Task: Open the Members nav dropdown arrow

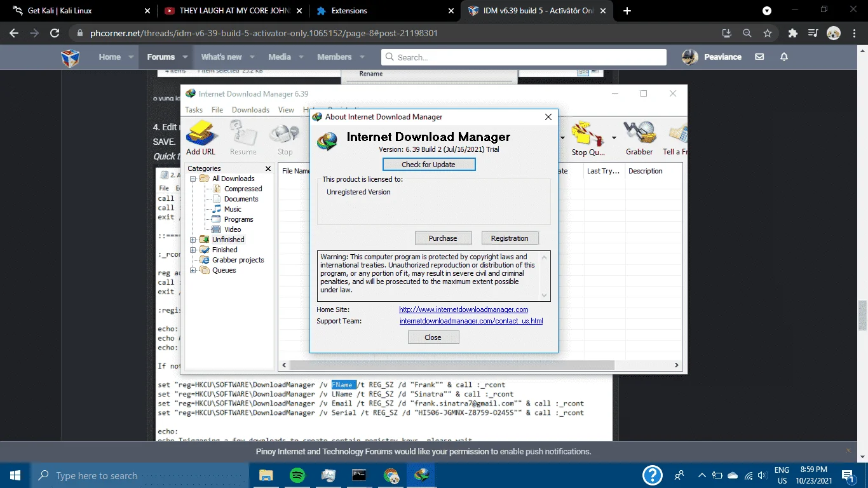Action: point(362,57)
